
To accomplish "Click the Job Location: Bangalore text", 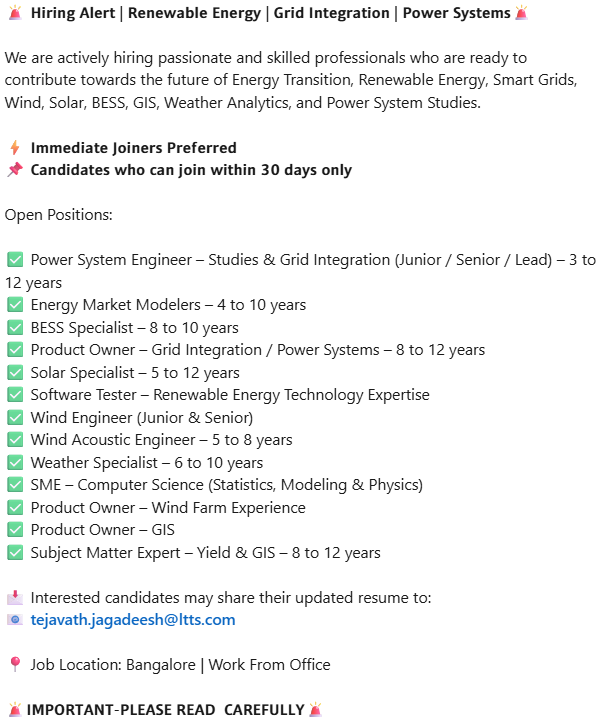I will pos(113,664).
